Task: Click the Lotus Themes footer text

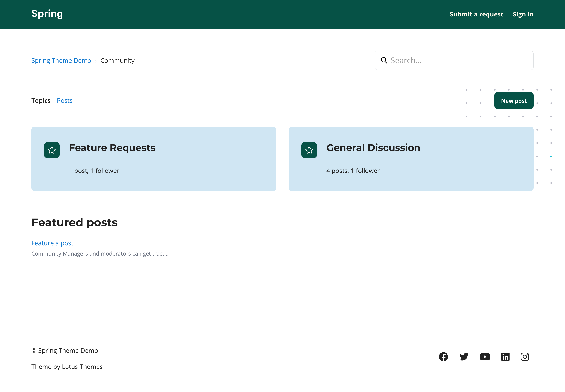Action: pos(82,367)
